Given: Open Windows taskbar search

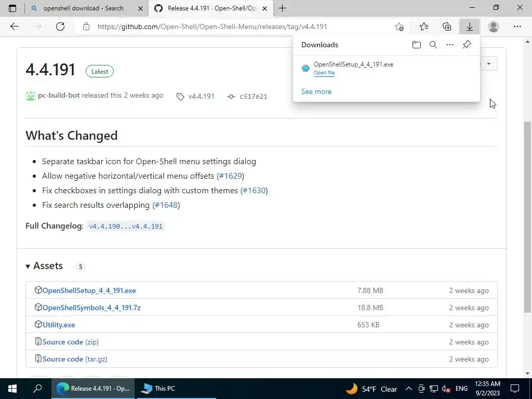Looking at the screenshot, I should (37, 389).
